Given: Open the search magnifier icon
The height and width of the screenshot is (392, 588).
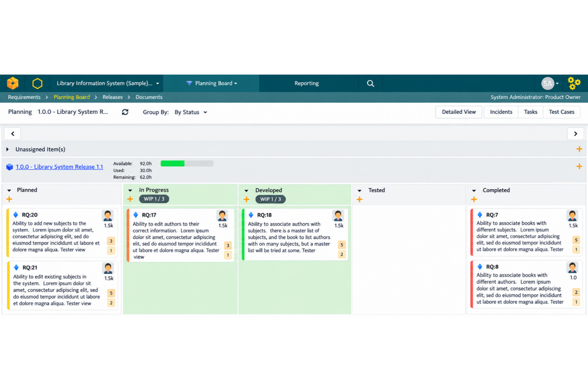Looking at the screenshot, I should [x=370, y=83].
